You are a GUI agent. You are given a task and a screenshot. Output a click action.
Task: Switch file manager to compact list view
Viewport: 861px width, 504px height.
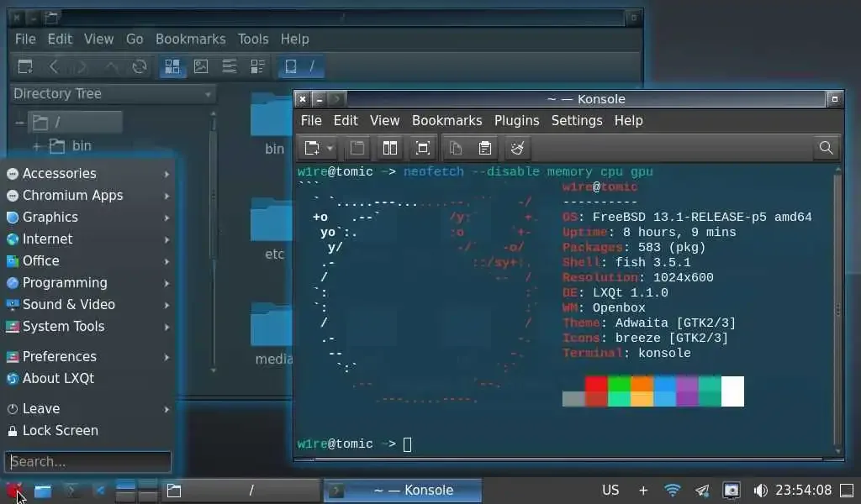point(230,67)
